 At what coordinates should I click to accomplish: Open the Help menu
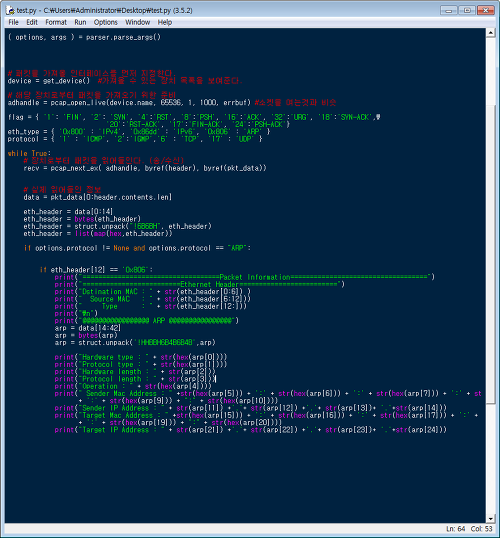click(x=165, y=22)
